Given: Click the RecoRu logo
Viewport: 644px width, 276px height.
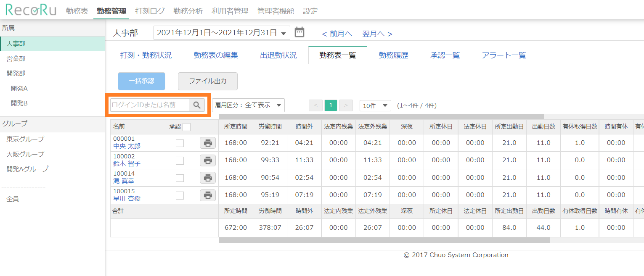Looking at the screenshot, I should click(31, 10).
